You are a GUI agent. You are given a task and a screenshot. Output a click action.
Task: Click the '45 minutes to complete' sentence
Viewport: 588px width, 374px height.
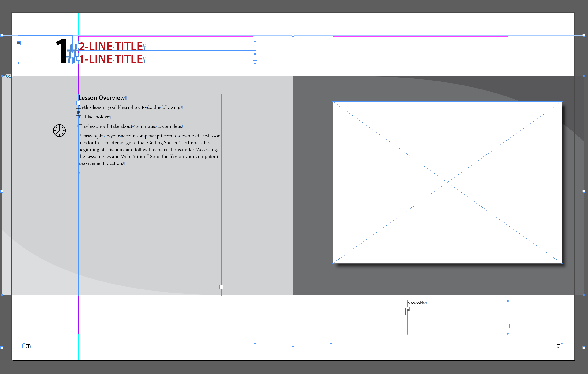(130, 126)
